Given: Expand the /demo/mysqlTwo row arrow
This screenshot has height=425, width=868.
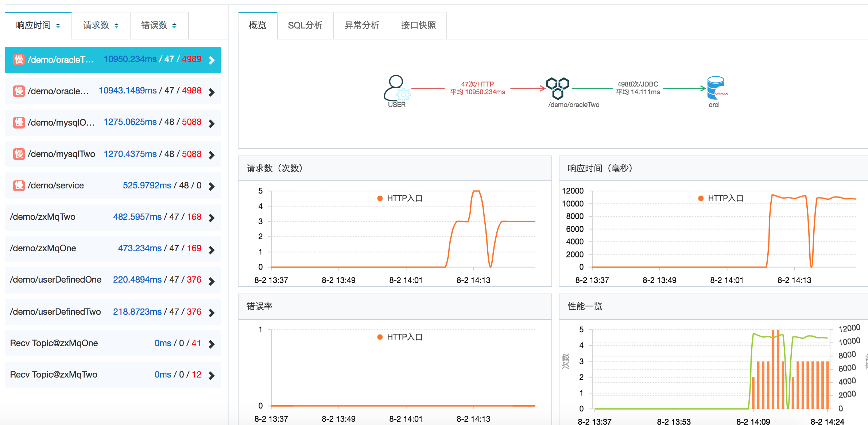Looking at the screenshot, I should pos(212,155).
